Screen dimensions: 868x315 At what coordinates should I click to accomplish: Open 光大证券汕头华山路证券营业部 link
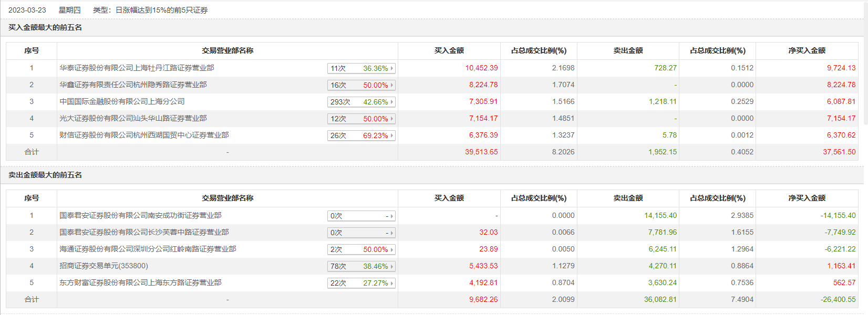tap(133, 118)
